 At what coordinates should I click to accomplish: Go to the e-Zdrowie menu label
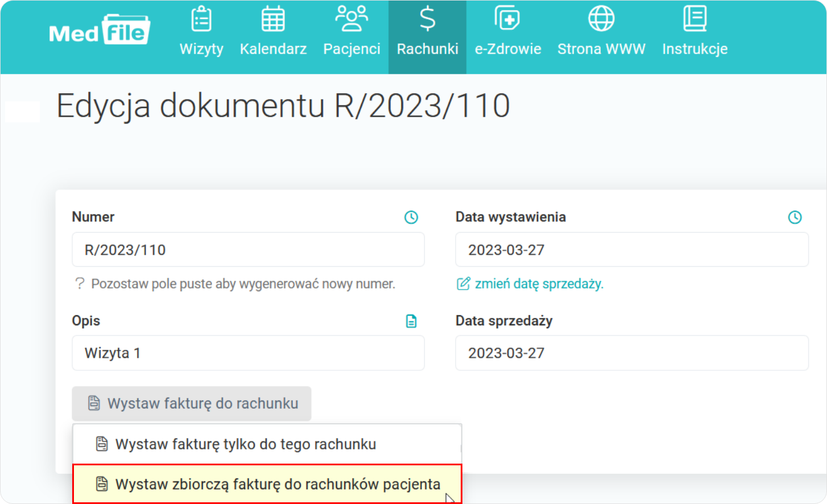(508, 49)
